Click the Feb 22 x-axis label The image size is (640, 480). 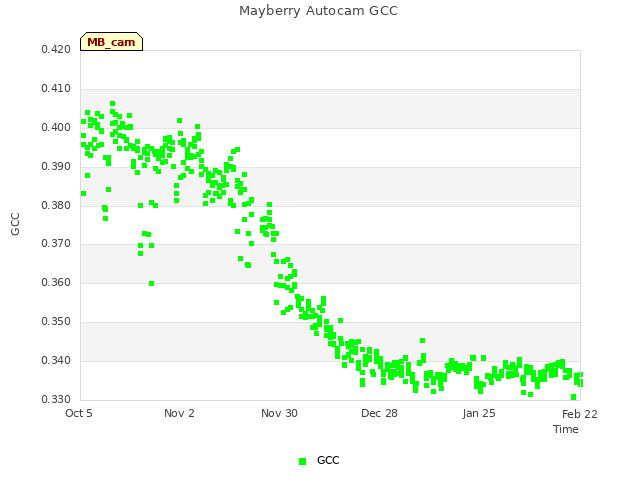pos(580,414)
